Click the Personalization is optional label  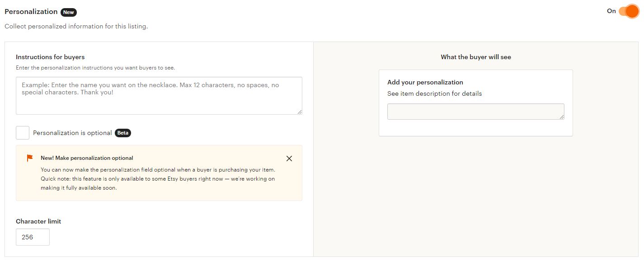[72, 133]
